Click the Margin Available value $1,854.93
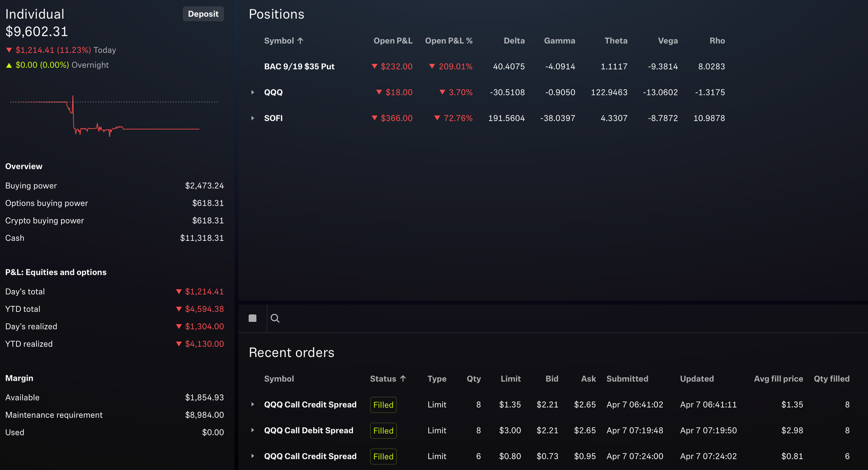868x470 pixels. (204, 398)
